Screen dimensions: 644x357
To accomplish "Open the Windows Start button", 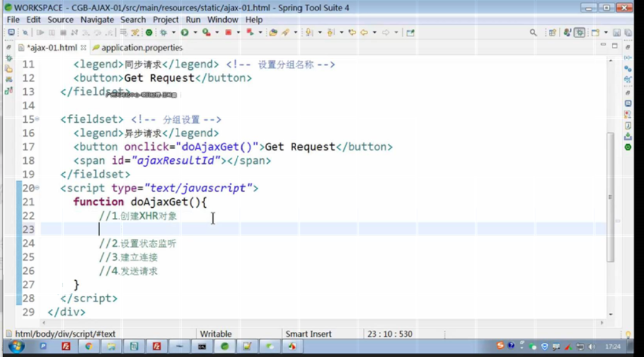I will point(16,347).
